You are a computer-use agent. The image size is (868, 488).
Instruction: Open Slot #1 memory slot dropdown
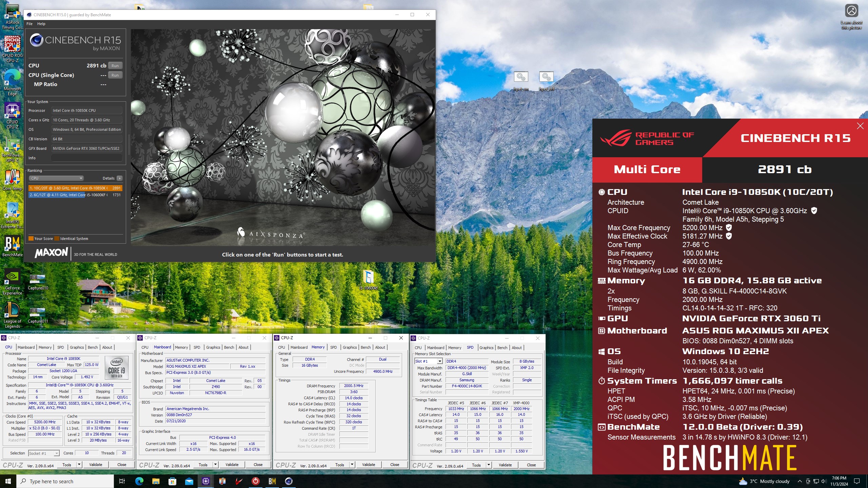pos(429,361)
